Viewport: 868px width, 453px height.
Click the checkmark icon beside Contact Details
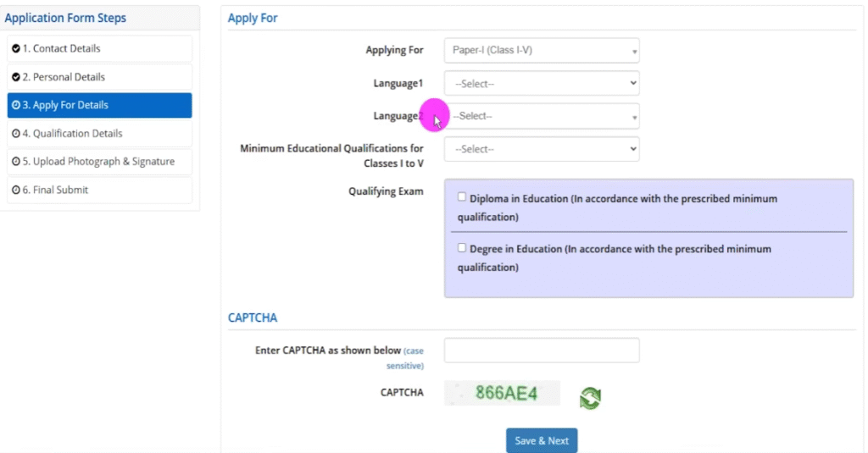(16, 49)
